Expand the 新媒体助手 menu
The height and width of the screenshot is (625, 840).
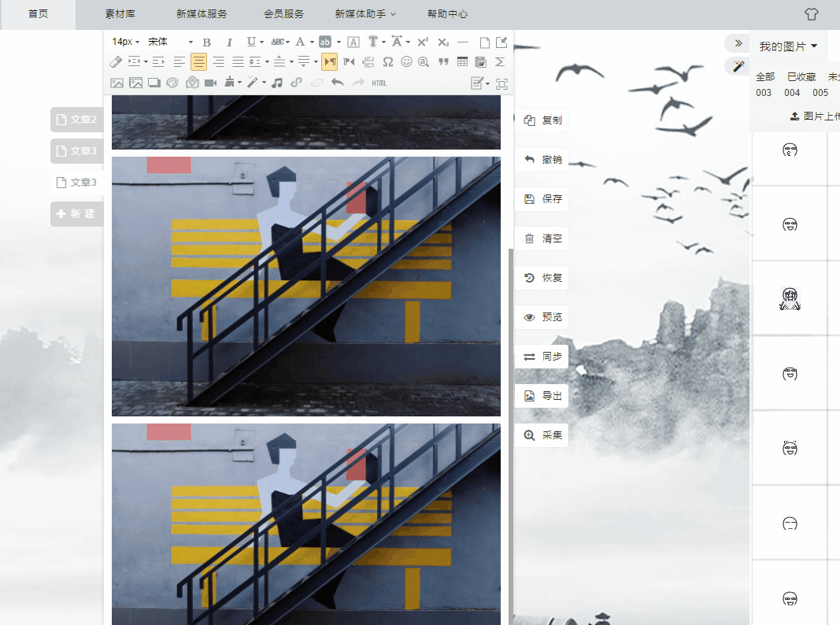click(x=365, y=14)
